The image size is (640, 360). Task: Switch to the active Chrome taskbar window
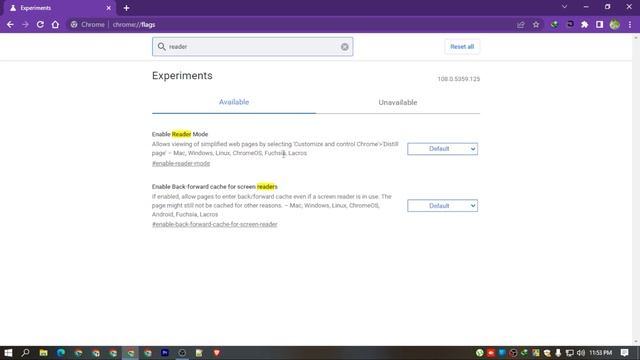(x=131, y=353)
